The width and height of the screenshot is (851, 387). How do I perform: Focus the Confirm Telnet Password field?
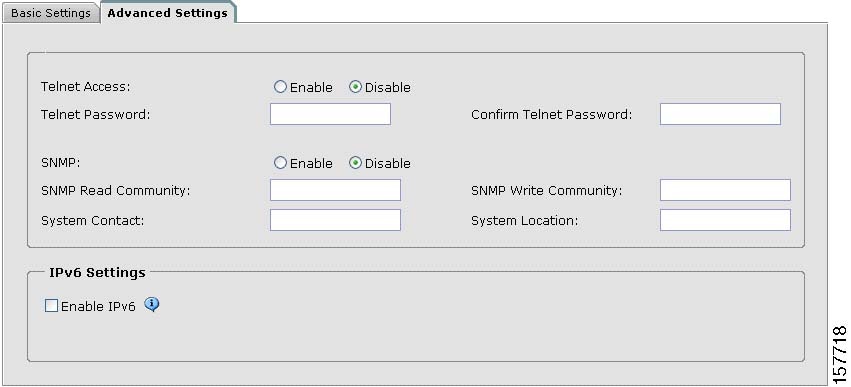click(720, 114)
